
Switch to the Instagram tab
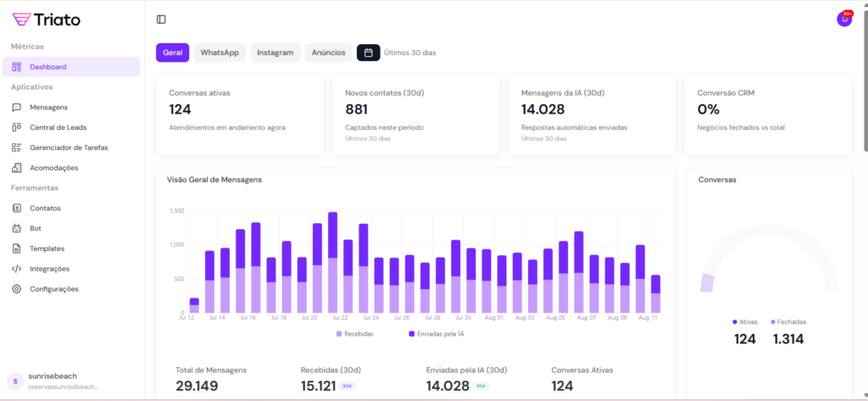275,53
